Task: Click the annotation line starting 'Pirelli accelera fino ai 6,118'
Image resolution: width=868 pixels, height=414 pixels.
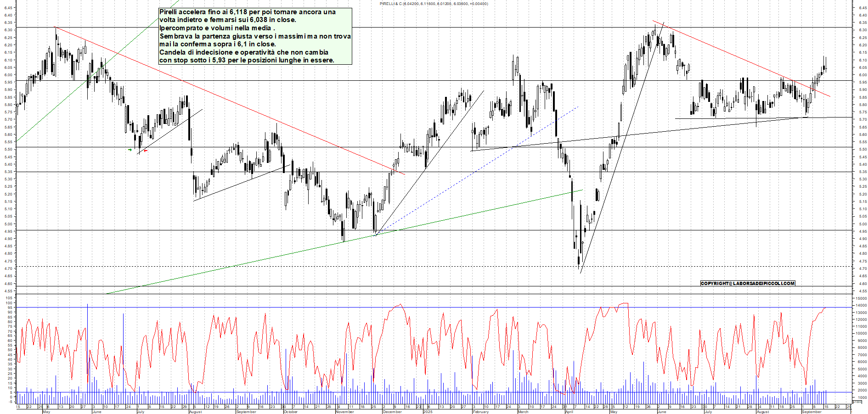Action: point(248,12)
